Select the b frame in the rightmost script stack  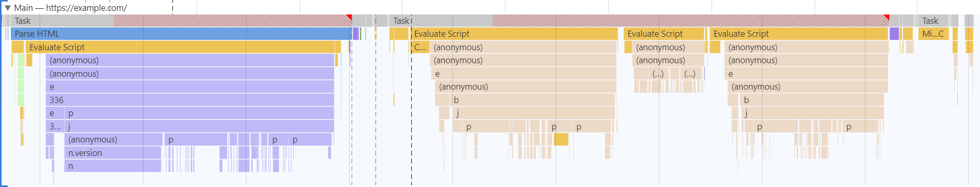click(x=812, y=100)
